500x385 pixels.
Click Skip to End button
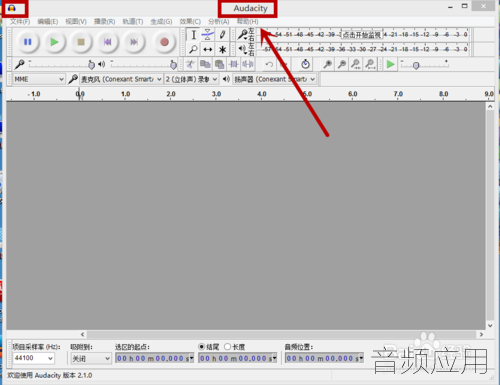134,42
